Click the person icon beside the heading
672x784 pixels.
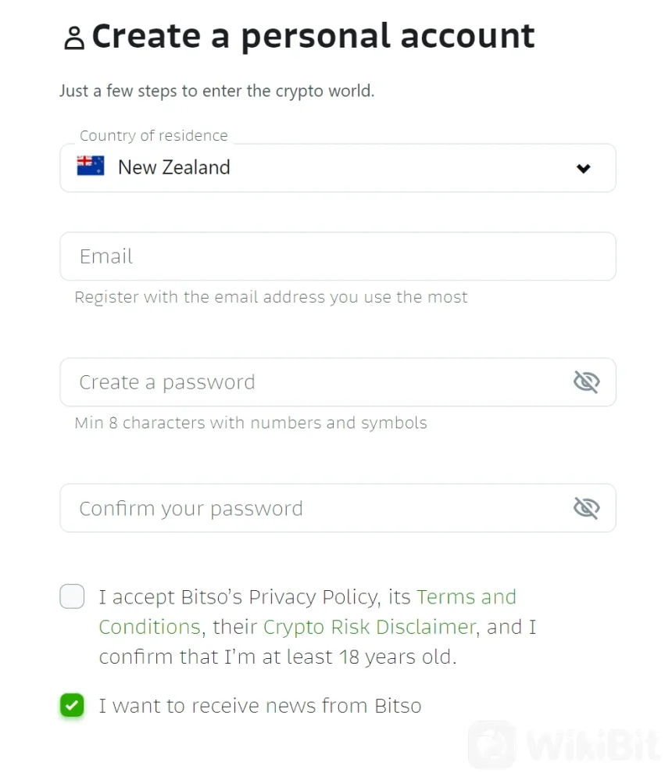[74, 38]
